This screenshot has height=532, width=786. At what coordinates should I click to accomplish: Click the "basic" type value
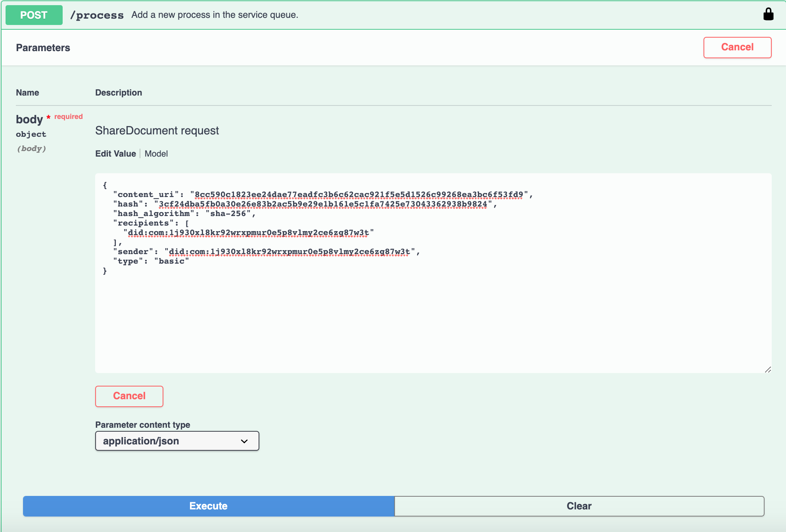tap(171, 261)
